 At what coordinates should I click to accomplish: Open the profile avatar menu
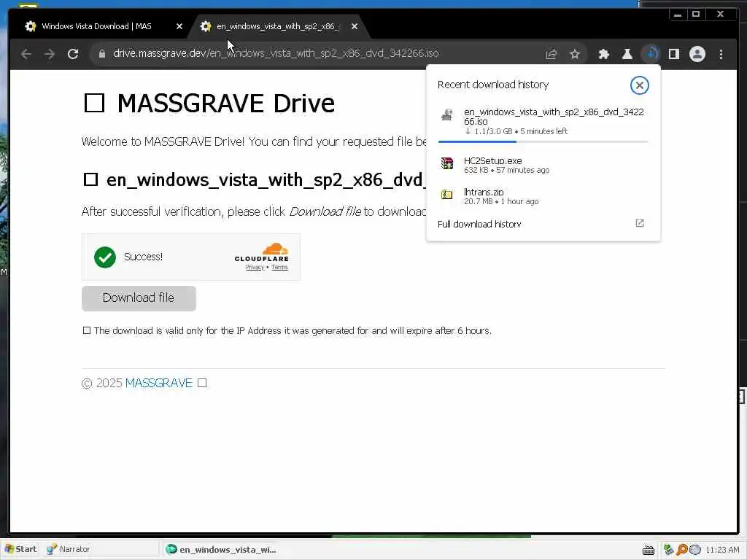(697, 54)
